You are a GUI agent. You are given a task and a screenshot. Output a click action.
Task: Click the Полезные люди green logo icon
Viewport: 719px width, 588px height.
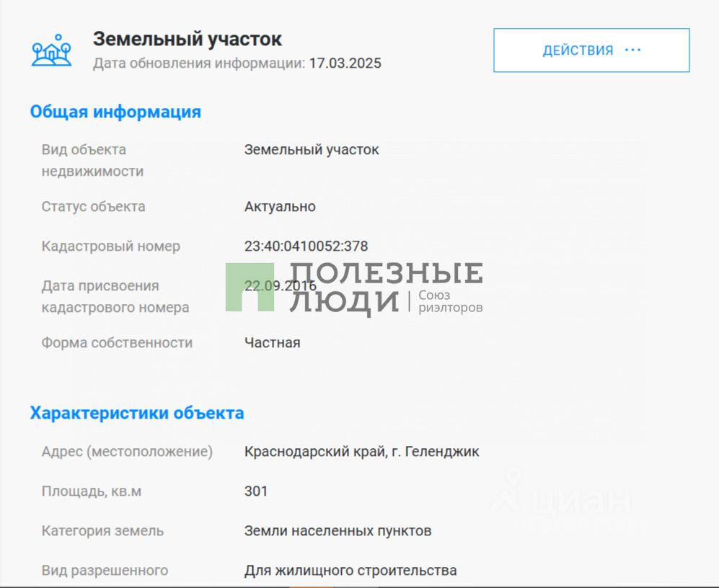250,288
